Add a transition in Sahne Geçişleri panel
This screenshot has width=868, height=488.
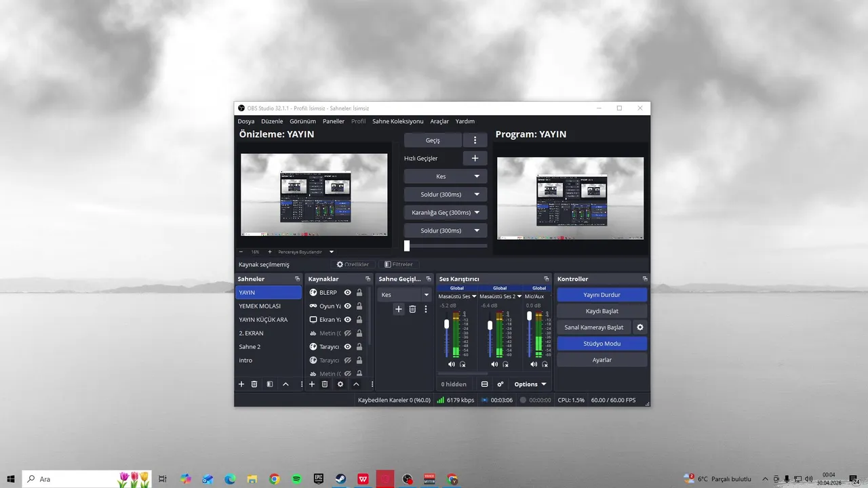tap(399, 309)
